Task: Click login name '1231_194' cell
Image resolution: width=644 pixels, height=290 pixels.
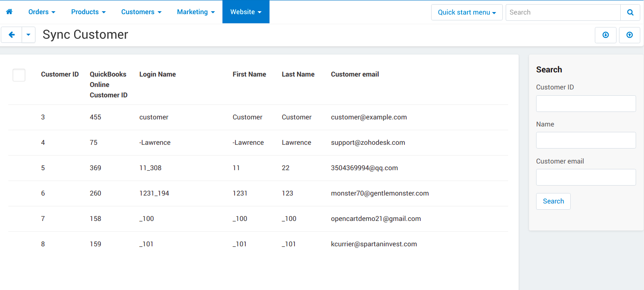Action: 154,193
